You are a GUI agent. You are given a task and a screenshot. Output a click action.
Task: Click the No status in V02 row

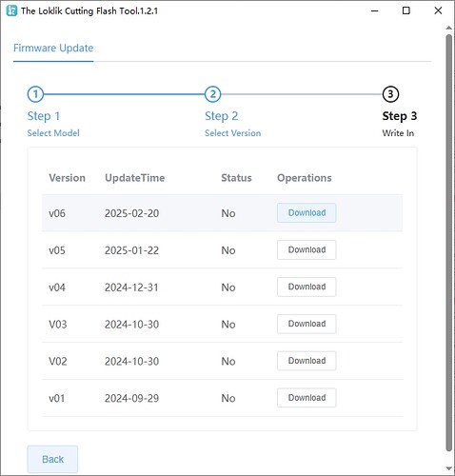228,362
